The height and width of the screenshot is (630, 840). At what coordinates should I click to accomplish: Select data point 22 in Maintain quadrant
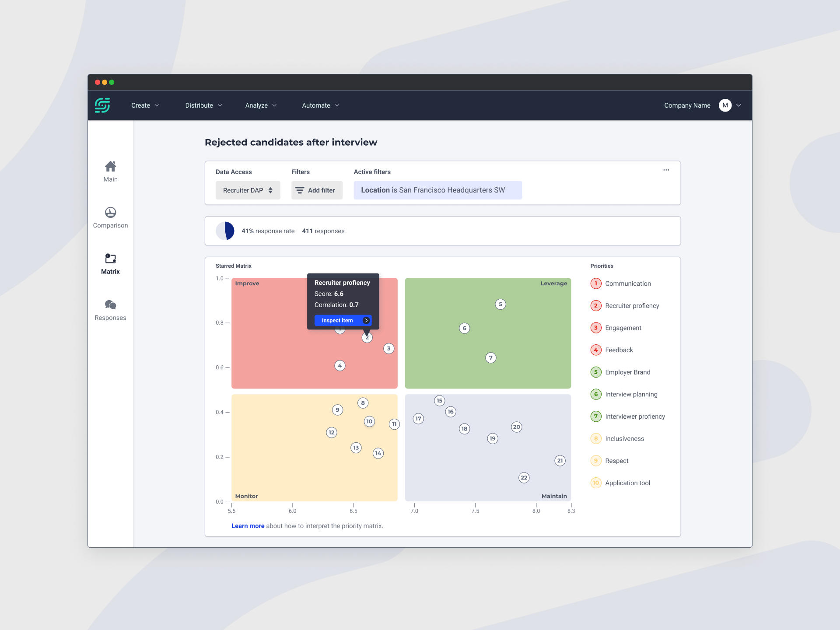[524, 478]
